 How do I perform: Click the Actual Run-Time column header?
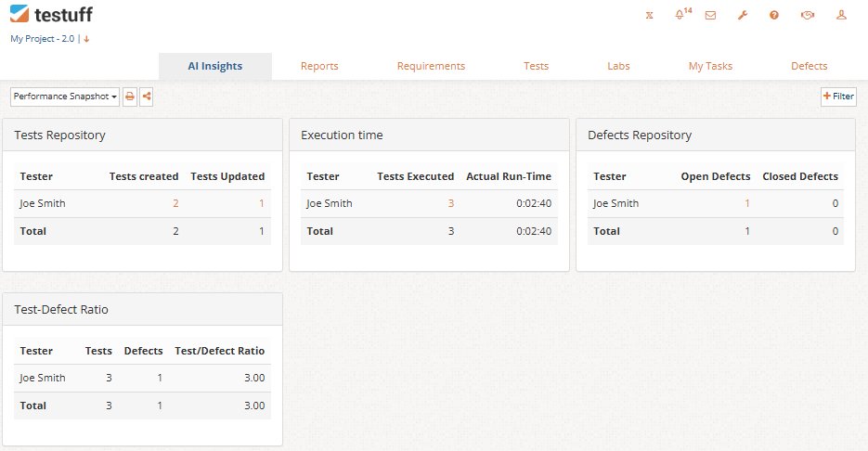pyautogui.click(x=509, y=176)
